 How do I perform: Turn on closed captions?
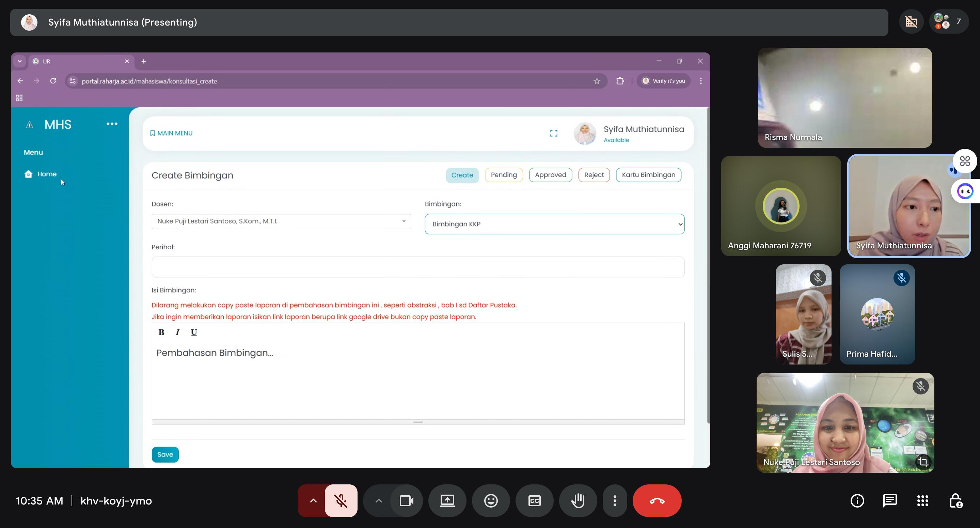(535, 501)
